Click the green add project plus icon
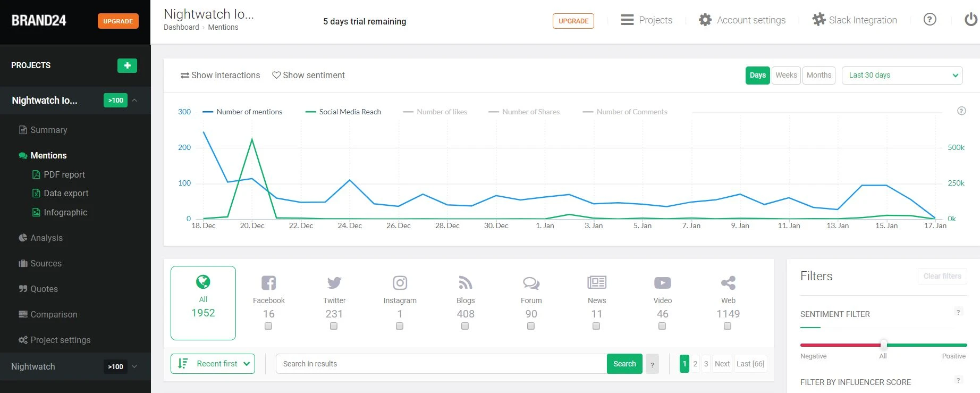Screen dimensions: 980x393 (x=127, y=65)
